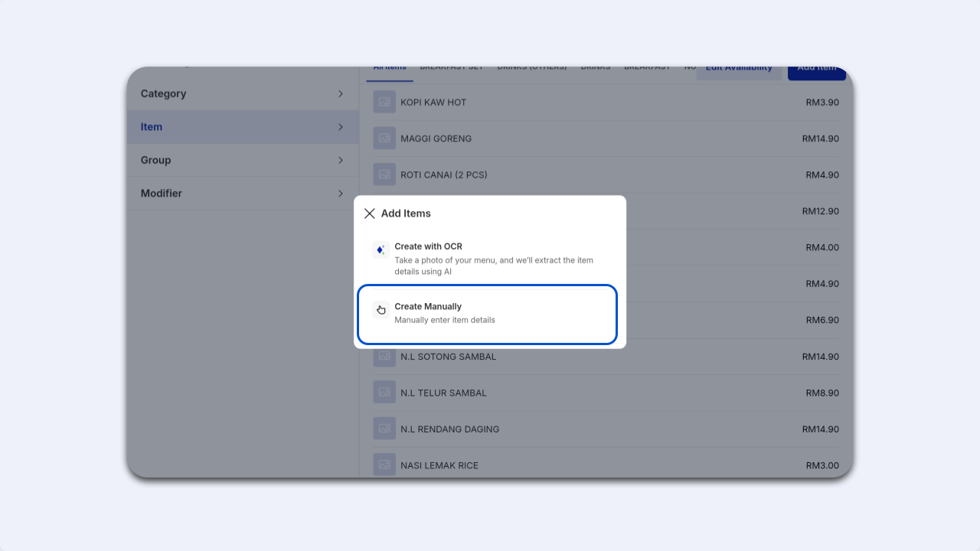Image resolution: width=980 pixels, height=551 pixels.
Task: Choose the Create with OCR option
Action: pos(487,259)
